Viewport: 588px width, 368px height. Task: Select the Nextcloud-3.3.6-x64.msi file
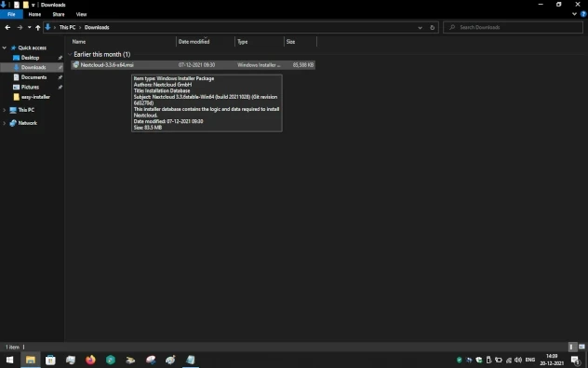pos(193,65)
